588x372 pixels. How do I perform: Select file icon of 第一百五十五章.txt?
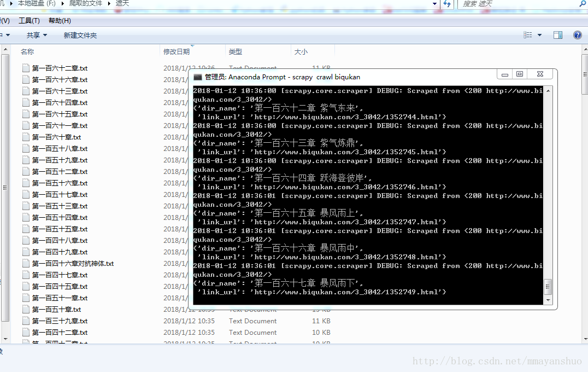point(26,229)
